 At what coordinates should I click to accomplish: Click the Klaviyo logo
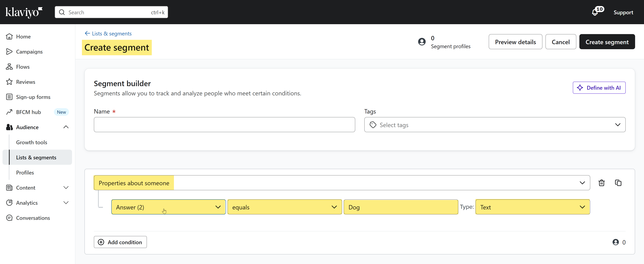pos(24,12)
